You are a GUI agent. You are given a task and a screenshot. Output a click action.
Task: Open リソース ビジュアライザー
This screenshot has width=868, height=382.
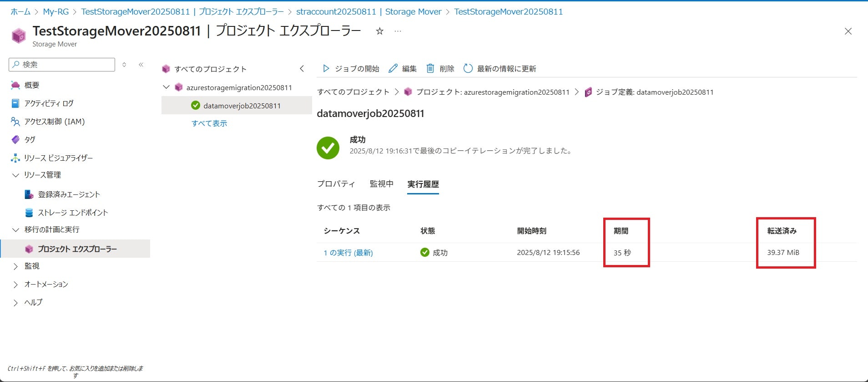(58, 158)
